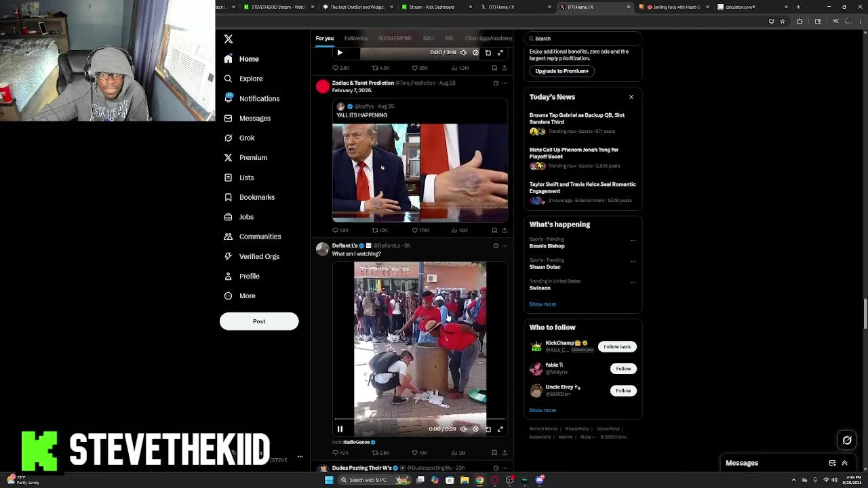Open settings gear on the 2:16 video
The width and height of the screenshot is (868, 488).
(475, 52)
